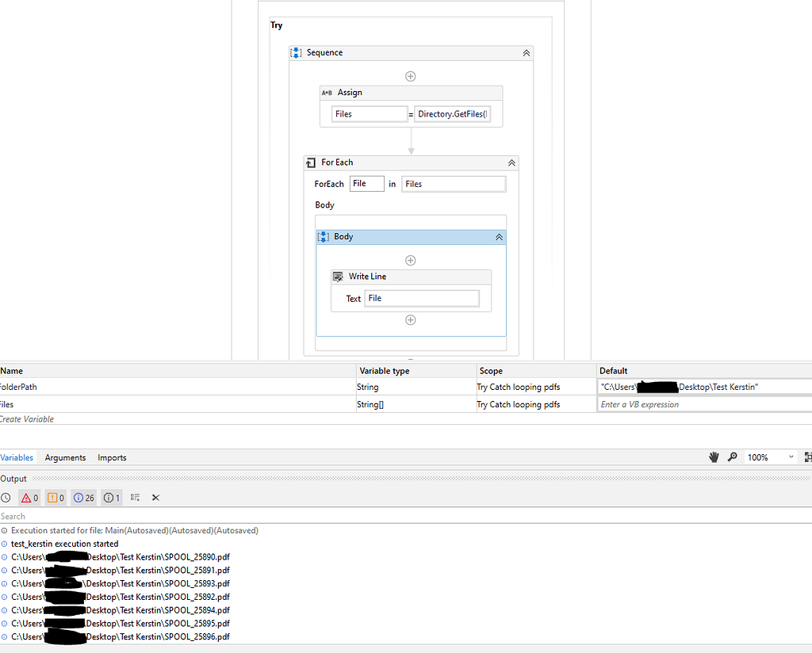Collapse the highlighted Body sequence
The image size is (812, 653).
pos(499,236)
